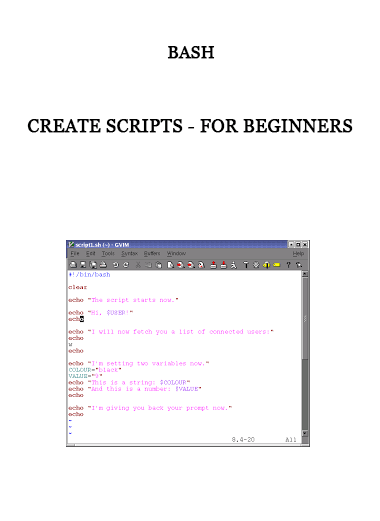Image resolution: width=380 pixels, height=521 pixels.
Task: Minimize the GVIM window
Action: click(x=291, y=245)
